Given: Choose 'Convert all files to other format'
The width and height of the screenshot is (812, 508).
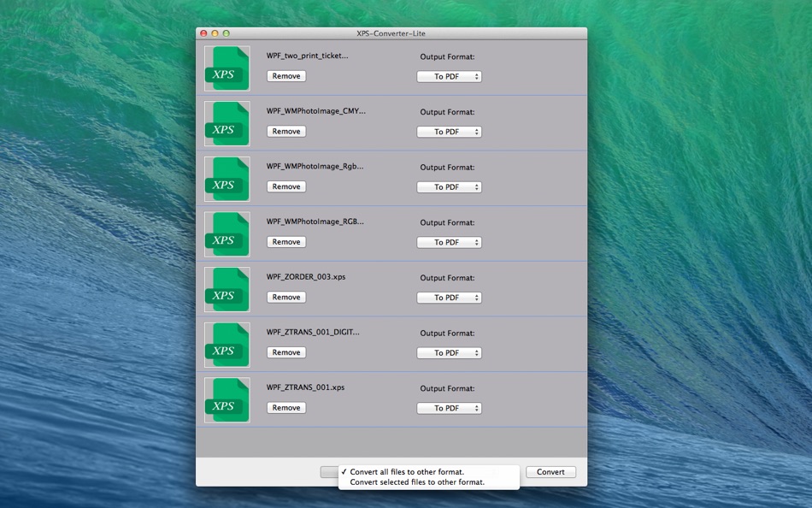Looking at the screenshot, I should point(406,472).
